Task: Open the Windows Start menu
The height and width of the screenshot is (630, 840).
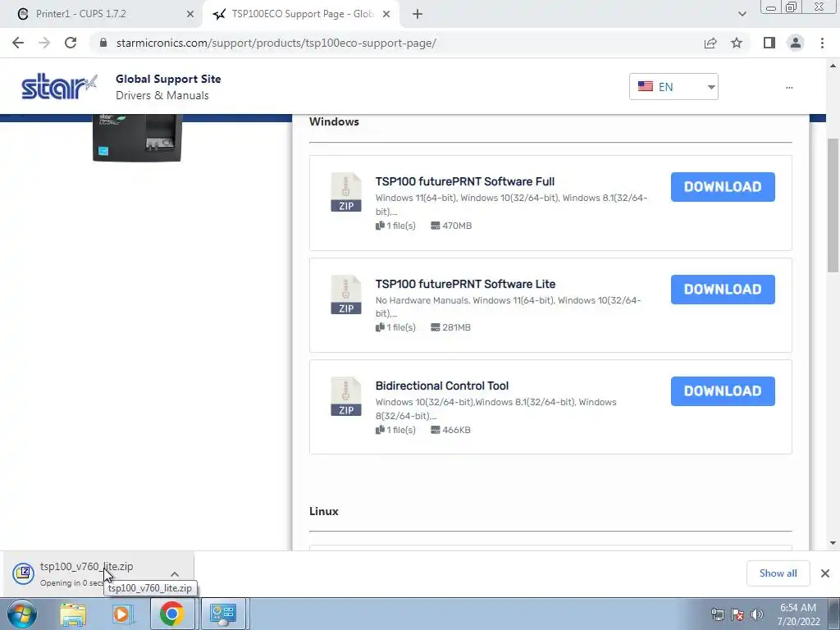Action: (x=21, y=614)
